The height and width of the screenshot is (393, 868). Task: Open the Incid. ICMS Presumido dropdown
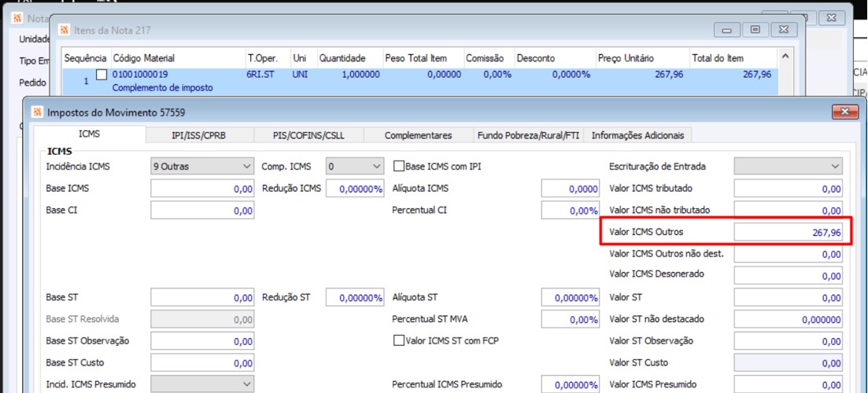pyautogui.click(x=202, y=384)
